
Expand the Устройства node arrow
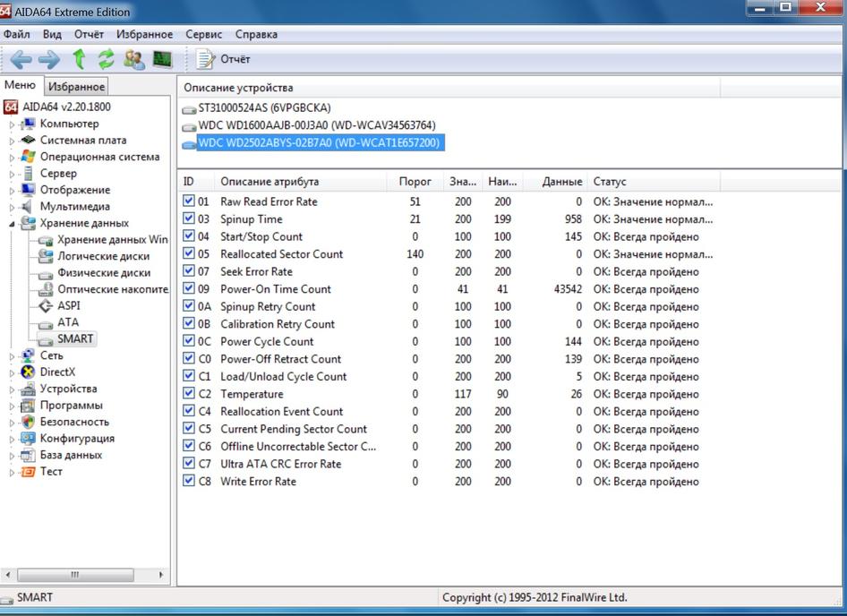point(12,389)
